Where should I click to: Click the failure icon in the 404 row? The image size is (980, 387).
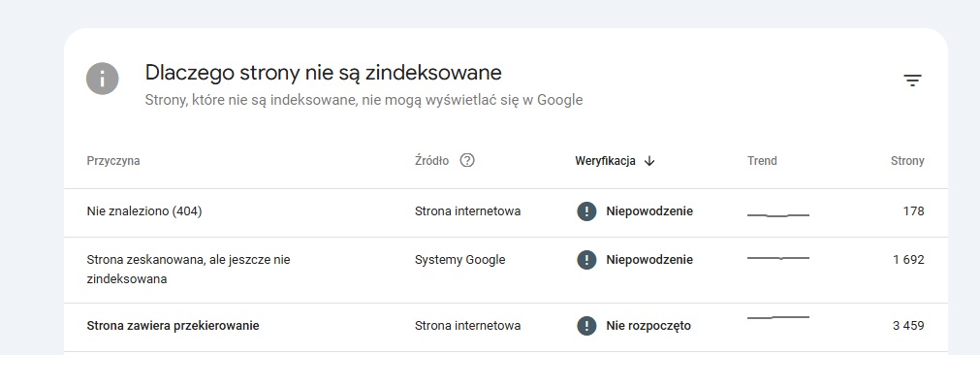tap(586, 211)
